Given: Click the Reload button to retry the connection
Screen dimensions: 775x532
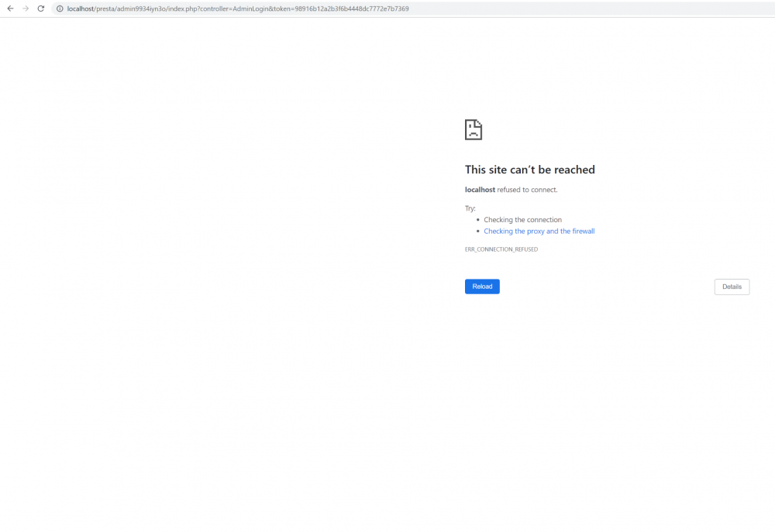Looking at the screenshot, I should [482, 286].
